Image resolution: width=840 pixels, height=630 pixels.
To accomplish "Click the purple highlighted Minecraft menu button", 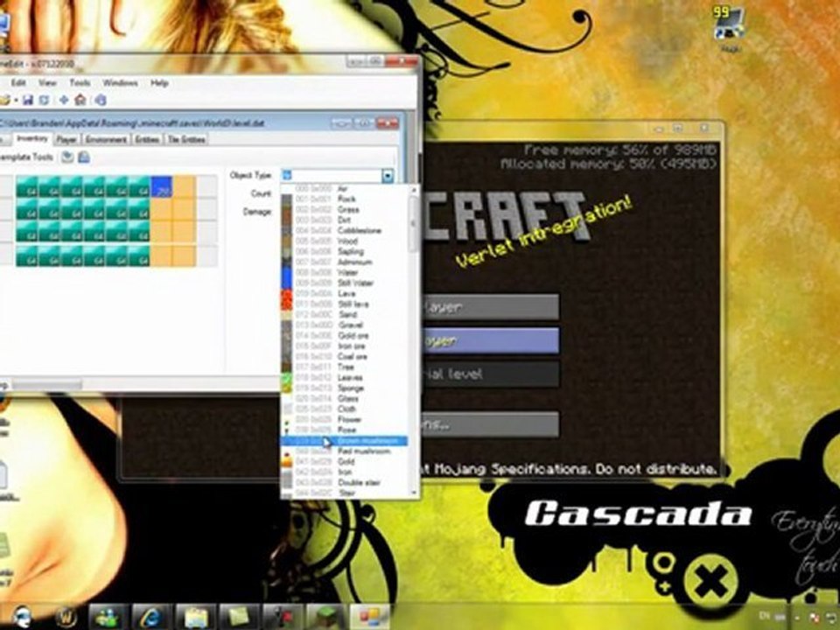I will click(x=491, y=340).
